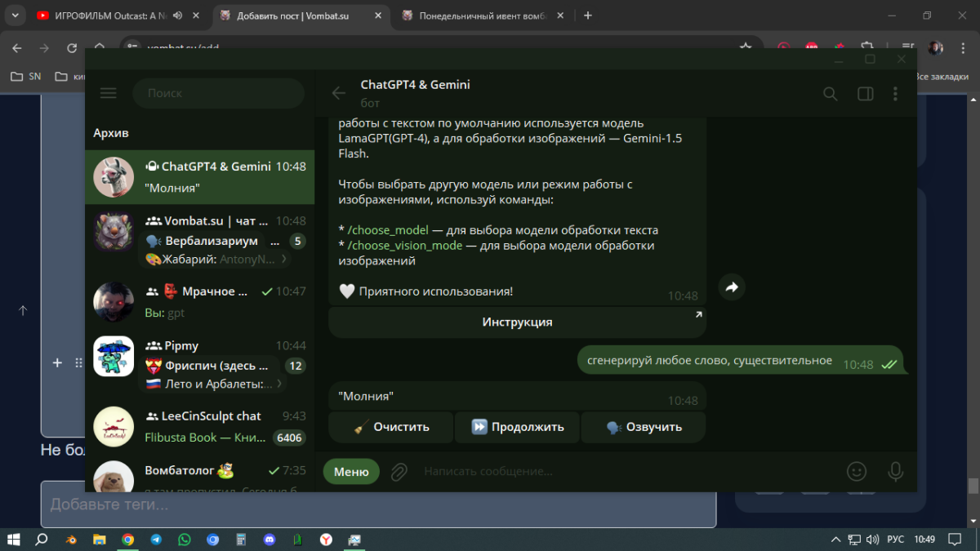Image resolution: width=980 pixels, height=551 pixels.
Task: Open the three-dot chat options menu
Action: coord(895,94)
